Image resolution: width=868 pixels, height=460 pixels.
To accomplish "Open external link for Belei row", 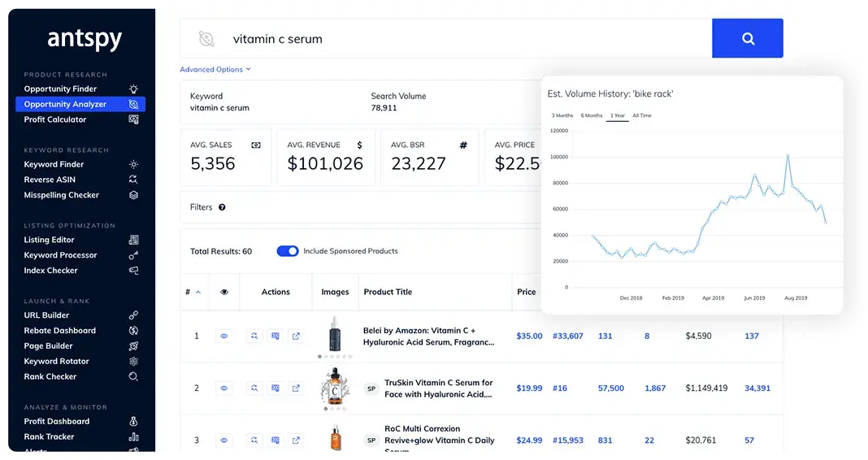I will click(x=296, y=336).
